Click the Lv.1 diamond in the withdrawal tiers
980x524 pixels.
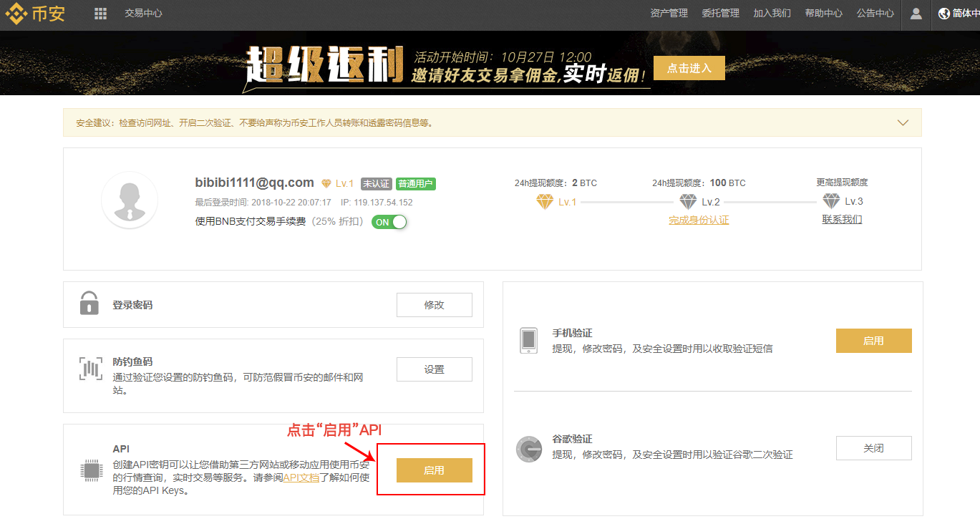[545, 202]
